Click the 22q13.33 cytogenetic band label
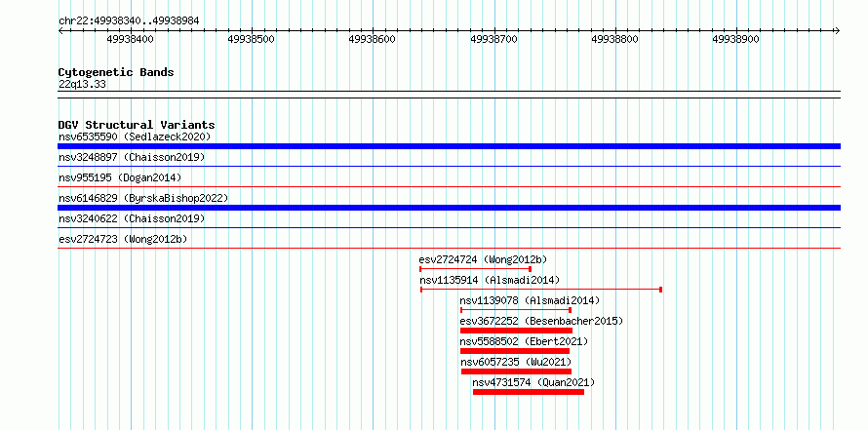The width and height of the screenshot is (868, 430). 82,85
